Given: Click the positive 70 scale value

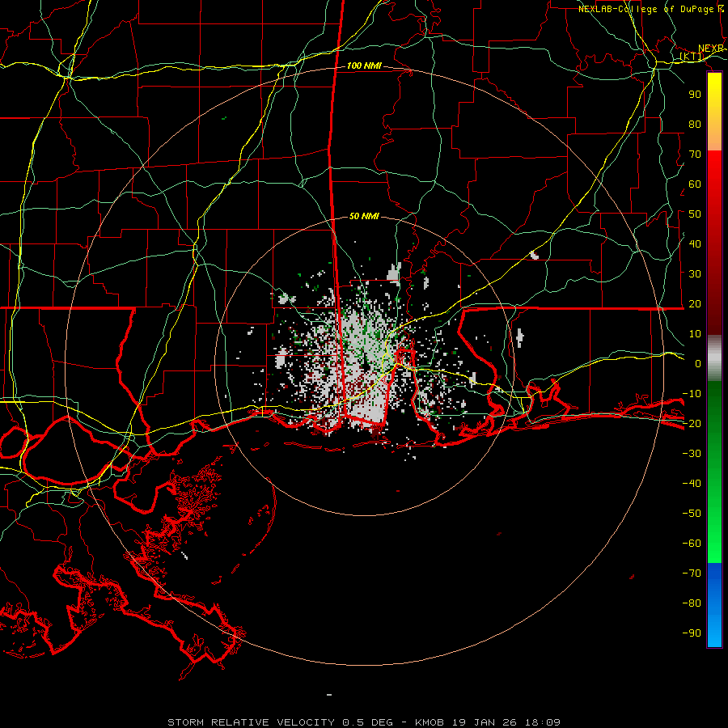Looking at the screenshot, I should [695, 154].
